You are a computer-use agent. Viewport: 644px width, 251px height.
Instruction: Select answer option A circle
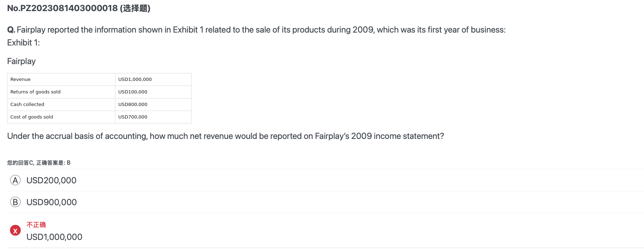15,180
